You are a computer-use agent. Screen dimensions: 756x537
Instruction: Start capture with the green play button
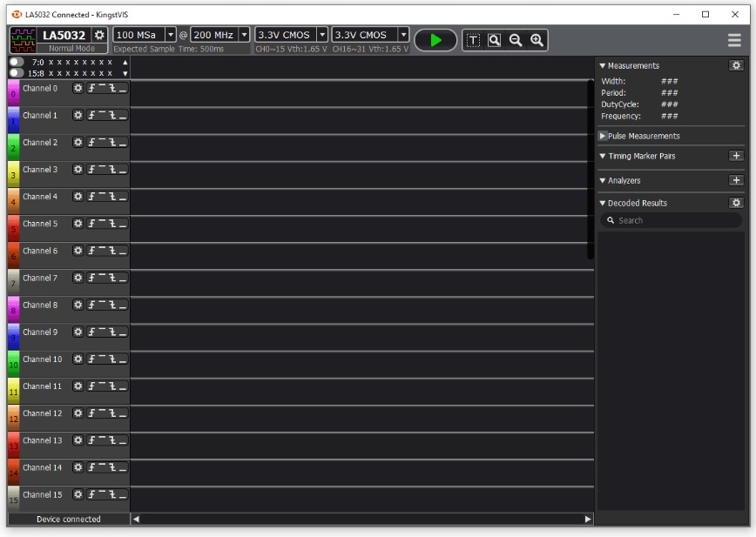click(435, 40)
